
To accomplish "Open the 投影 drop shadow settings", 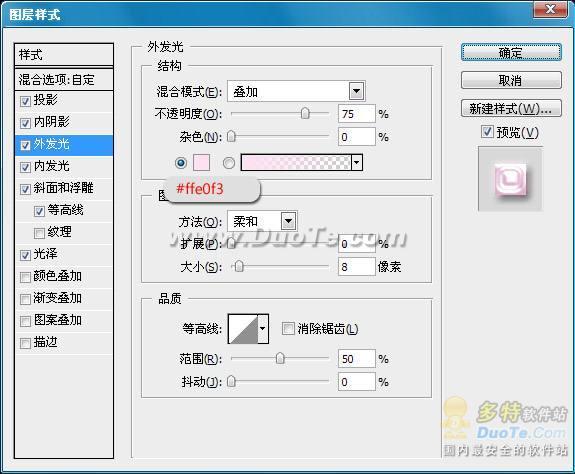I will point(45,100).
